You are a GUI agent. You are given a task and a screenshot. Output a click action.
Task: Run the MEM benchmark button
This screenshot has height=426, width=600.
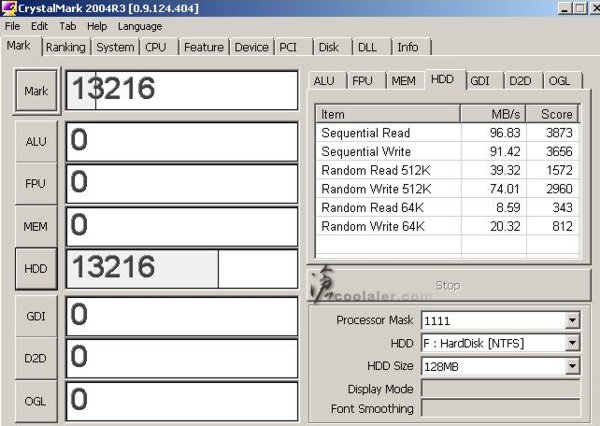(36, 227)
